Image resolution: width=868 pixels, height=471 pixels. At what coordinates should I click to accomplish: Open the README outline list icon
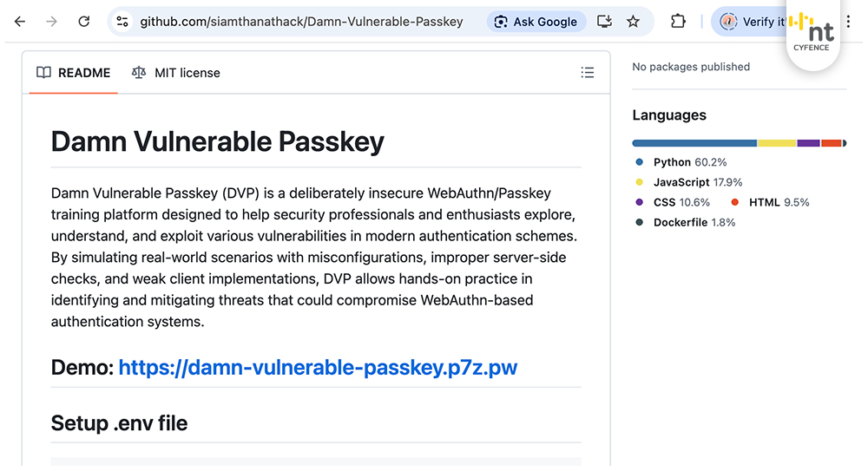tap(588, 73)
